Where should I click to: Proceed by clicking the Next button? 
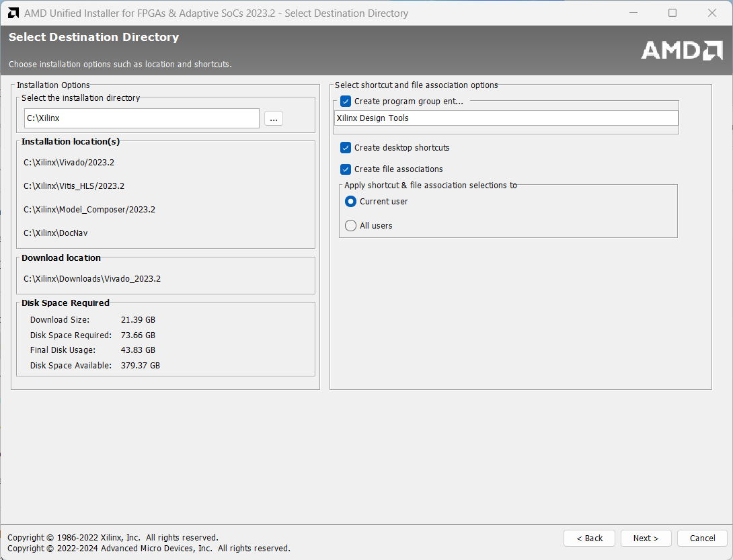click(x=646, y=538)
